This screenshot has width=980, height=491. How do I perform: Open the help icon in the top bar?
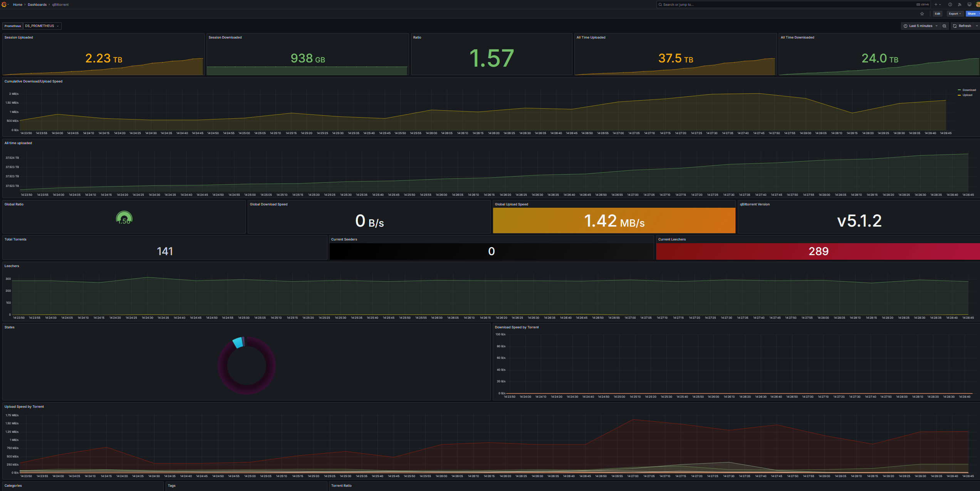coord(950,4)
